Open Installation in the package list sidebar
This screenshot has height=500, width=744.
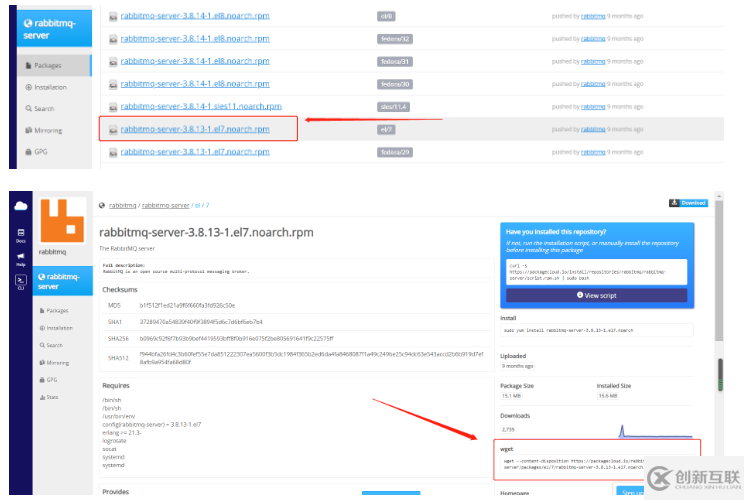[46, 87]
